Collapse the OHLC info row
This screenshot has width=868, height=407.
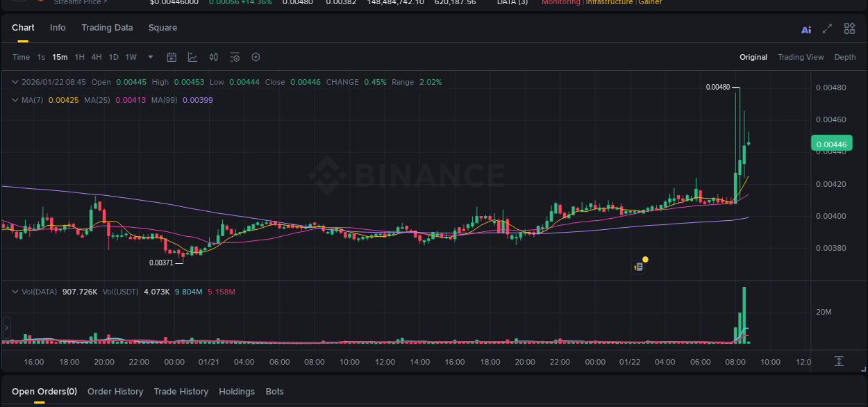(14, 82)
